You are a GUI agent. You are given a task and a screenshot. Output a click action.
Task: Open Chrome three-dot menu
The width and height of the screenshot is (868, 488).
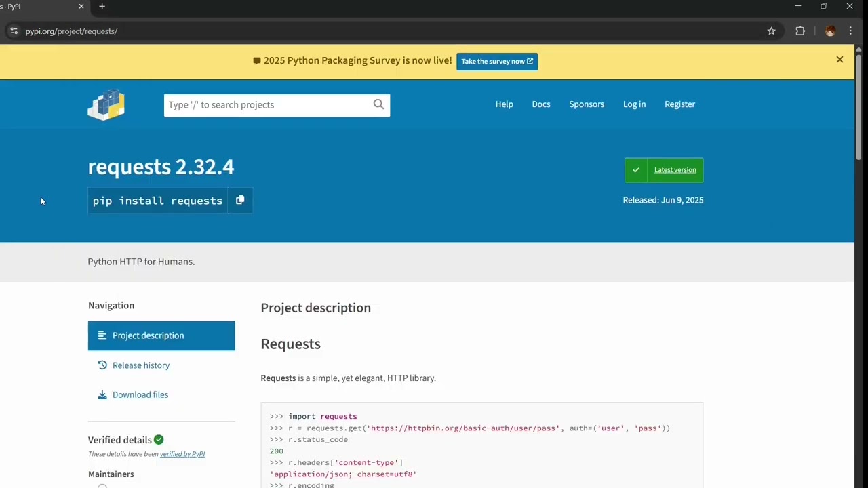pos(850,31)
